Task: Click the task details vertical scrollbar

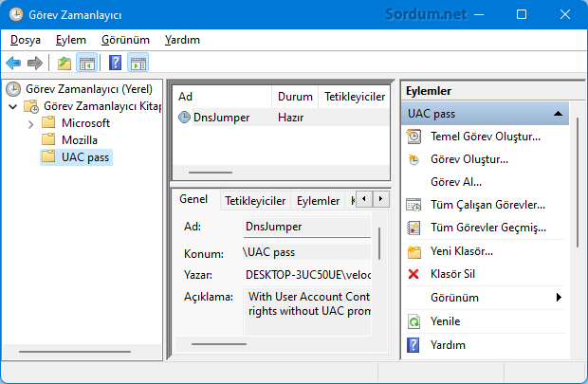Action: pos(379,244)
